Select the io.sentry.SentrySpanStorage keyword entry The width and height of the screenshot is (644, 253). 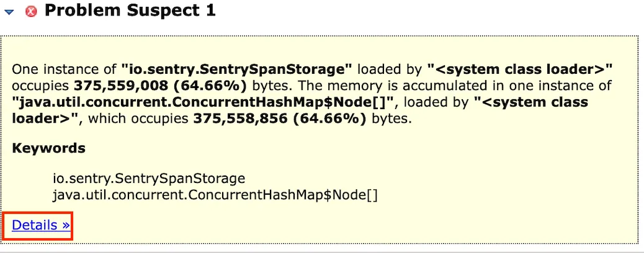pyautogui.click(x=149, y=179)
